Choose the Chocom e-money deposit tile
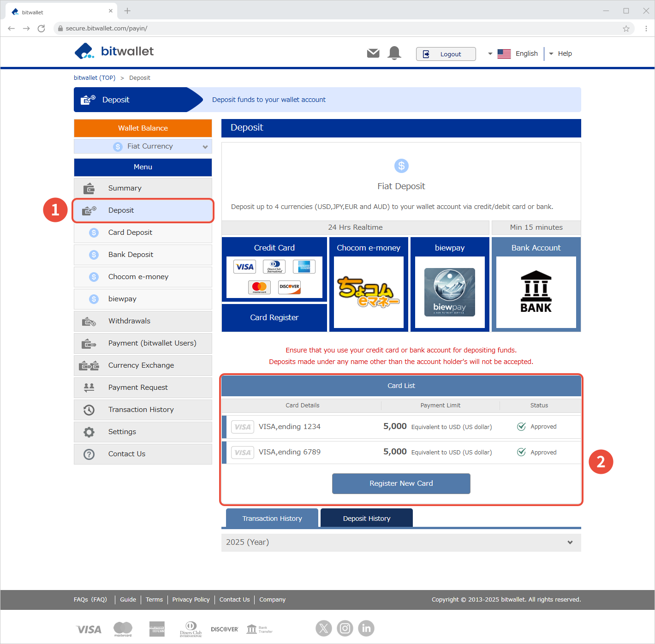655x644 pixels. (369, 292)
